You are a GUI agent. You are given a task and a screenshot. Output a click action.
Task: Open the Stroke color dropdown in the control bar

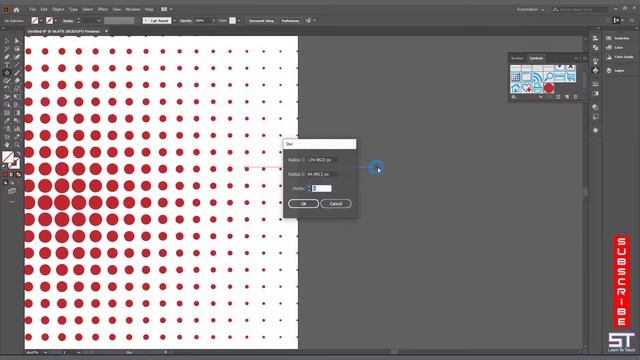tap(56, 20)
